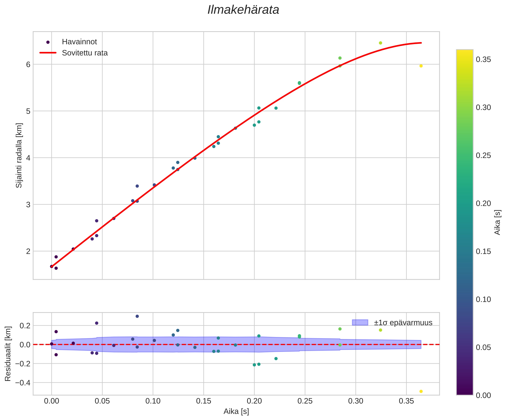Click the end of the red fitted curve
Screen dimensions: 506x420
pos(421,43)
